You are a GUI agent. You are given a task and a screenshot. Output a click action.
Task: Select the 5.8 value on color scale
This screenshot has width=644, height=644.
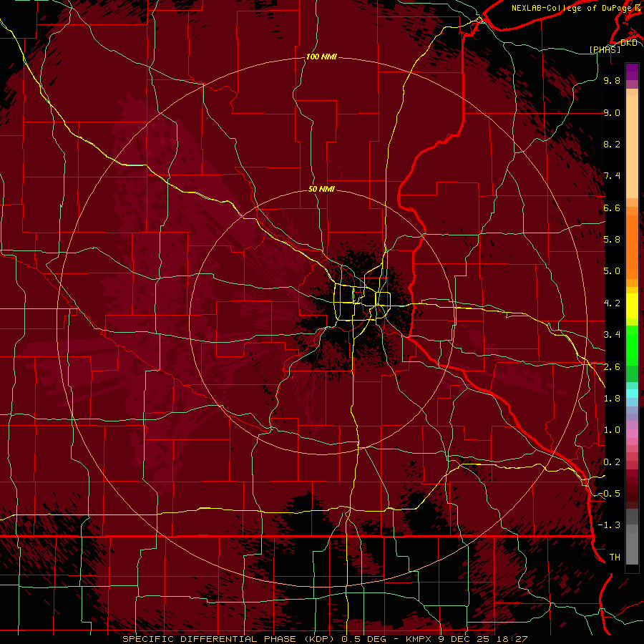click(612, 240)
